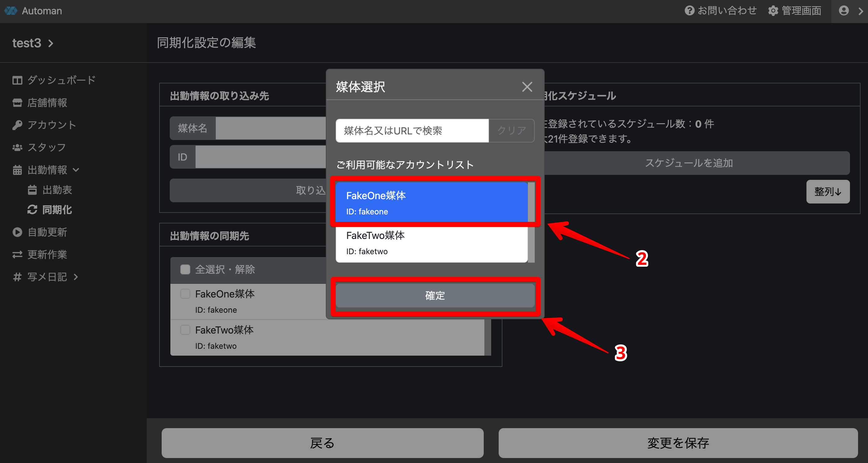868x463 pixels.
Task: Expand the test3 store selector
Action: click(33, 43)
